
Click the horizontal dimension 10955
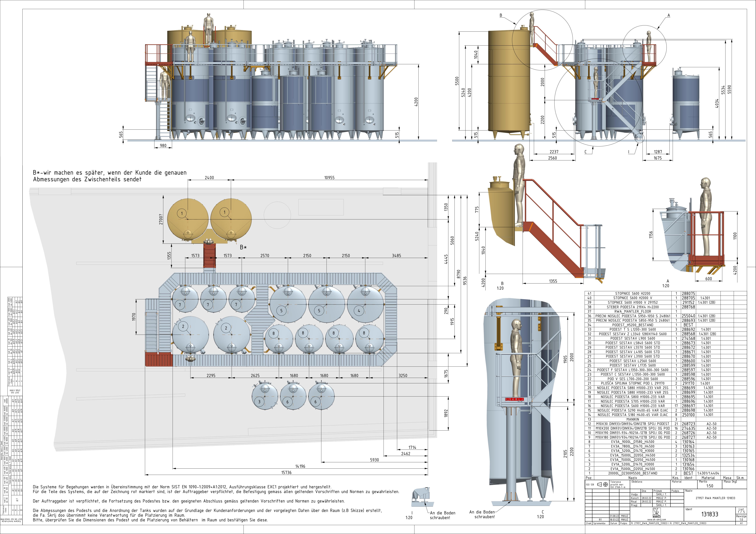(329, 178)
